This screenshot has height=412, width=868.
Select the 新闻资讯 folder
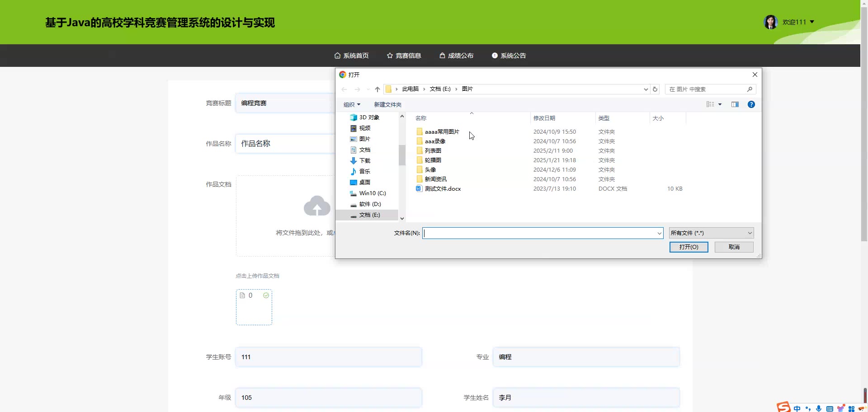[431, 179]
